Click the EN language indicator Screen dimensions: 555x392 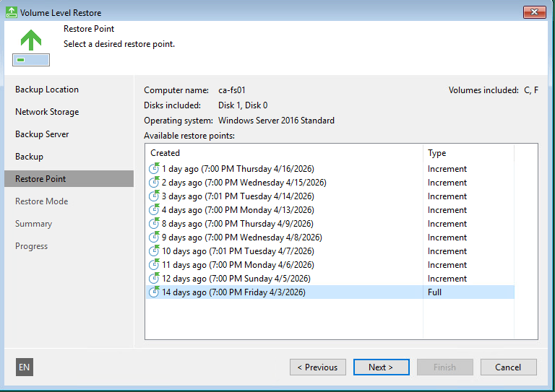click(x=25, y=367)
